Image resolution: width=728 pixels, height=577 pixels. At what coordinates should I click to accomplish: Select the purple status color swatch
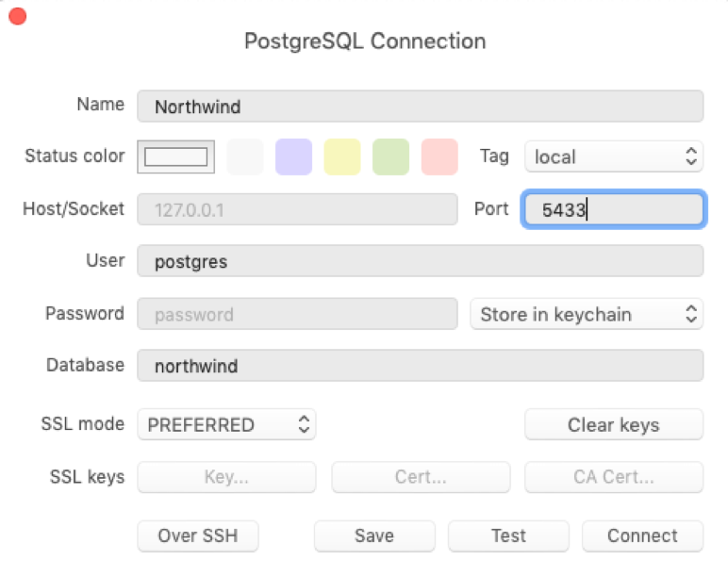click(x=293, y=157)
